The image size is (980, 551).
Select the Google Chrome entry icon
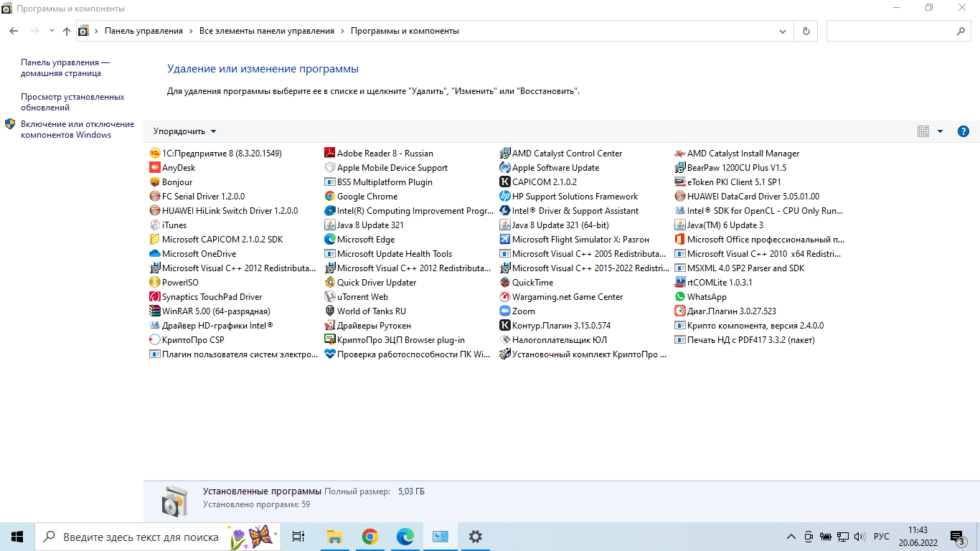pos(330,197)
